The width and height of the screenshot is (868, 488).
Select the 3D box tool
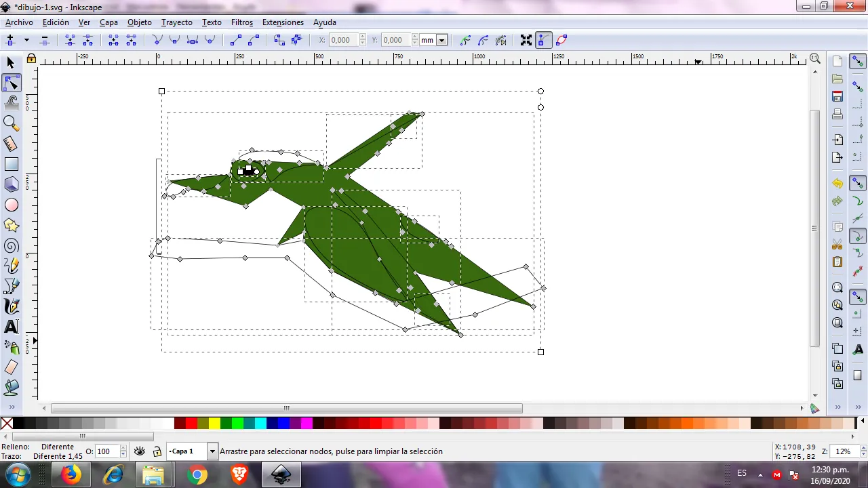[x=11, y=184]
